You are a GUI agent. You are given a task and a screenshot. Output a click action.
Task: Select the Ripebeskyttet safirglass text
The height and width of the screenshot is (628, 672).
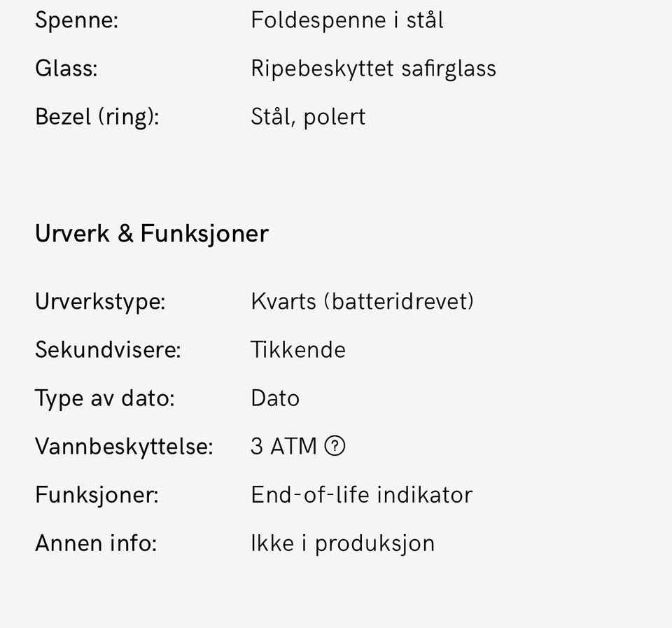pos(373,69)
